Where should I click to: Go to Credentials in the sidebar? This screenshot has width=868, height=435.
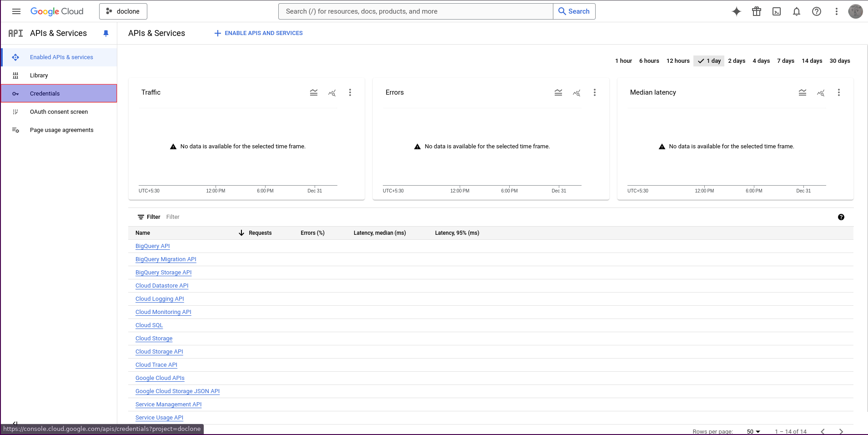pos(45,94)
